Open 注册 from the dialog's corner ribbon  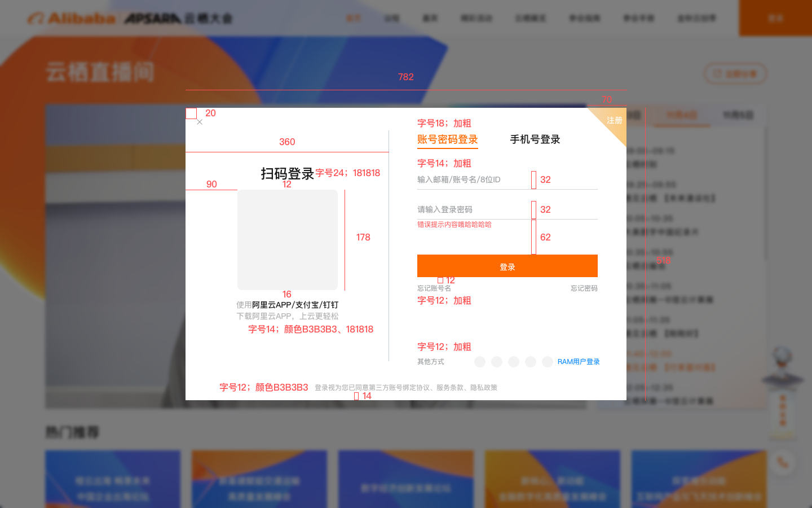(614, 120)
